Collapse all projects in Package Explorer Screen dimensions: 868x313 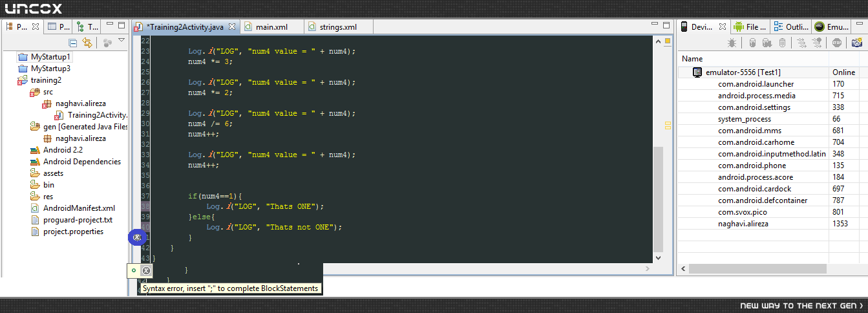pos(73,43)
